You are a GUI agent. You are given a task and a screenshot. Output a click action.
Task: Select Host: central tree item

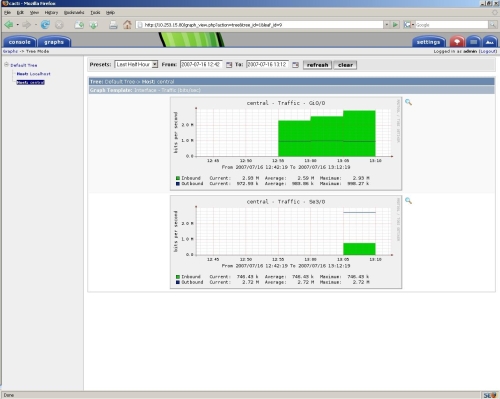[x=30, y=82]
